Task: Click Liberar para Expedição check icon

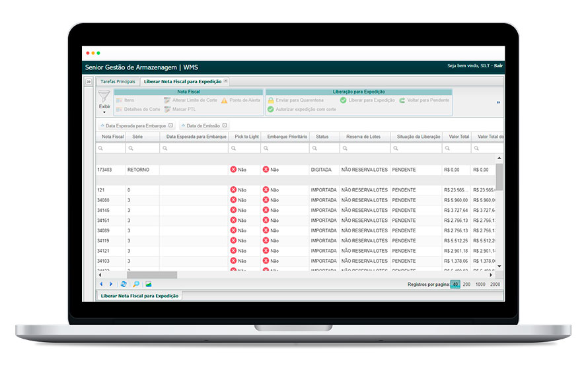Action: pos(343,100)
